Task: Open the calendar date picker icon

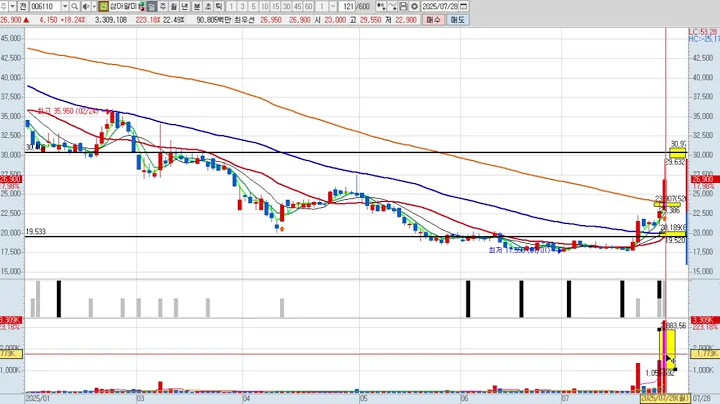Action: click(x=463, y=6)
